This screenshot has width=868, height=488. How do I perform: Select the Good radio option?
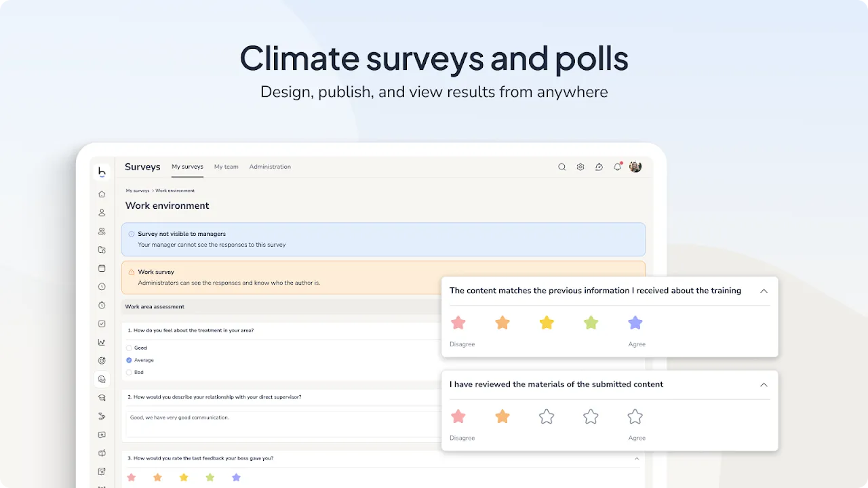pyautogui.click(x=129, y=348)
